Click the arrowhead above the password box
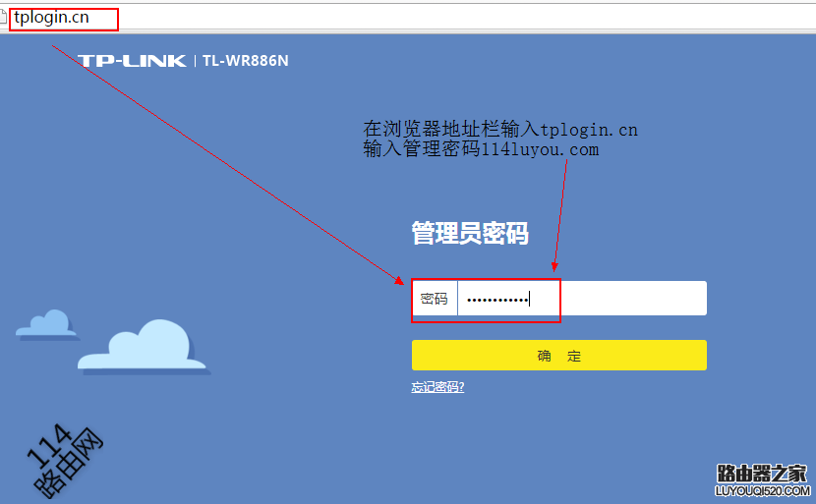The image size is (816, 504). [x=554, y=266]
